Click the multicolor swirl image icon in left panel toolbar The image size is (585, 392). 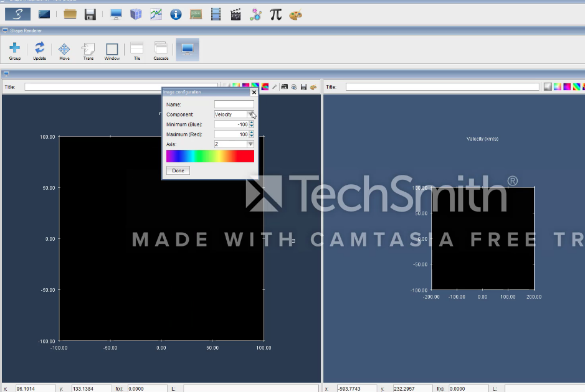coord(265,87)
